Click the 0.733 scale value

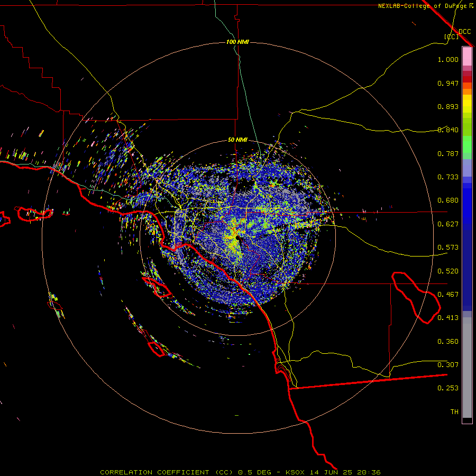pos(448,177)
